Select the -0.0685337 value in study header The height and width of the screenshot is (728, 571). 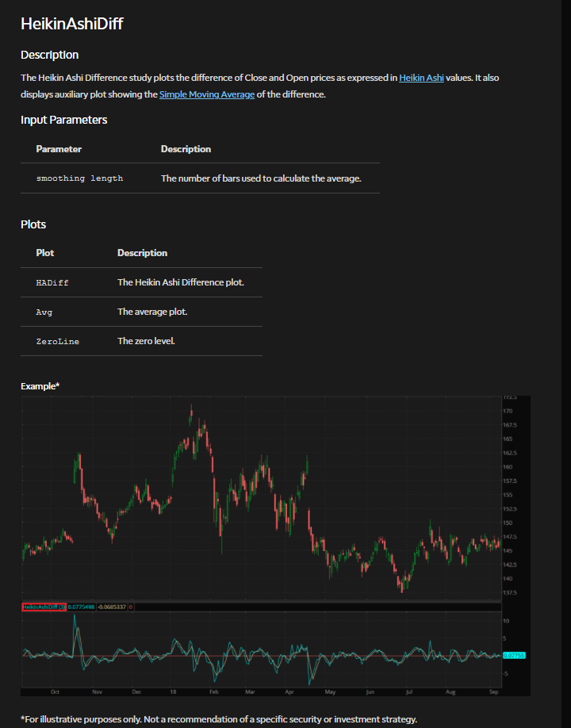tap(112, 607)
